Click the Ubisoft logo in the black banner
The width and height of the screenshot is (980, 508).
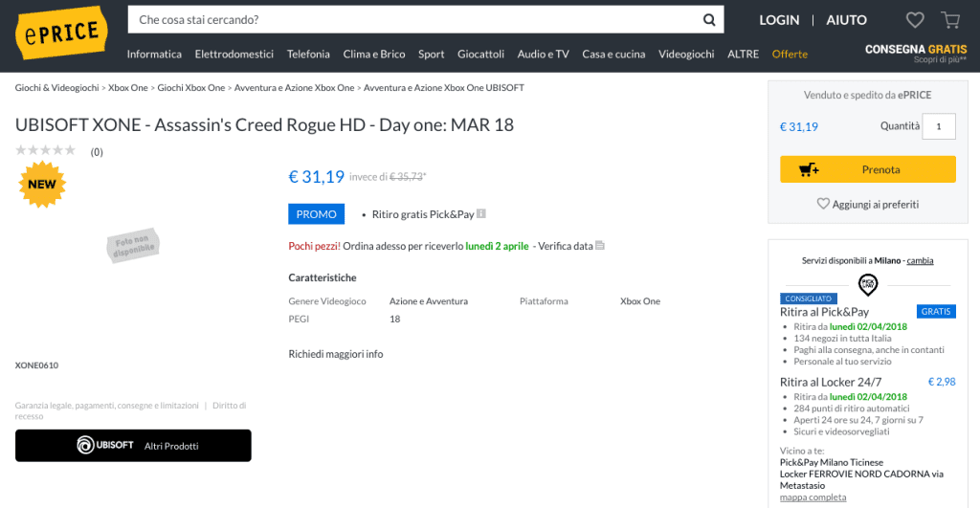click(x=105, y=445)
